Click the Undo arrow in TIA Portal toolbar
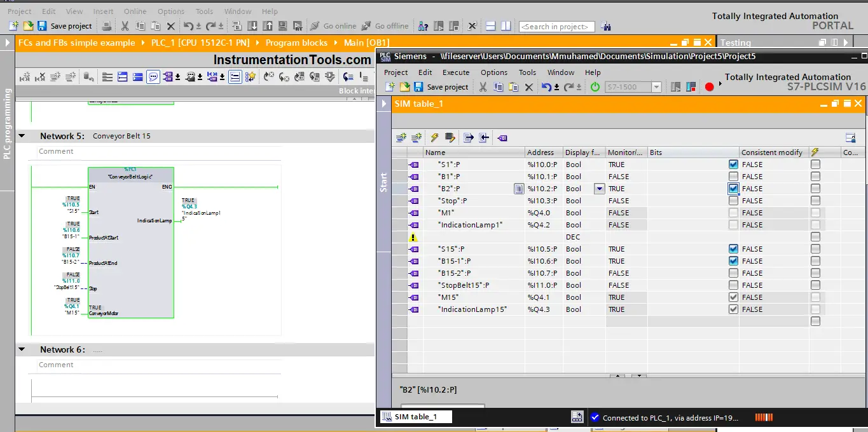The width and height of the screenshot is (868, 432). click(x=188, y=26)
